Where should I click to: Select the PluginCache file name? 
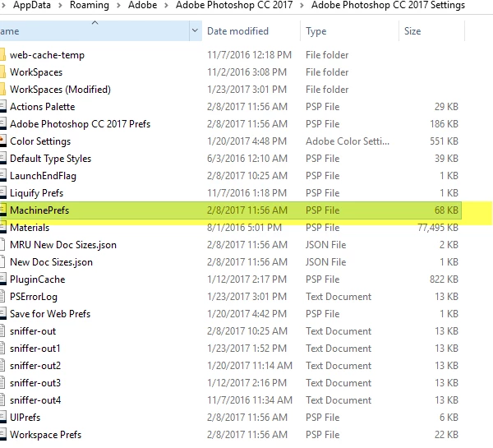click(38, 279)
